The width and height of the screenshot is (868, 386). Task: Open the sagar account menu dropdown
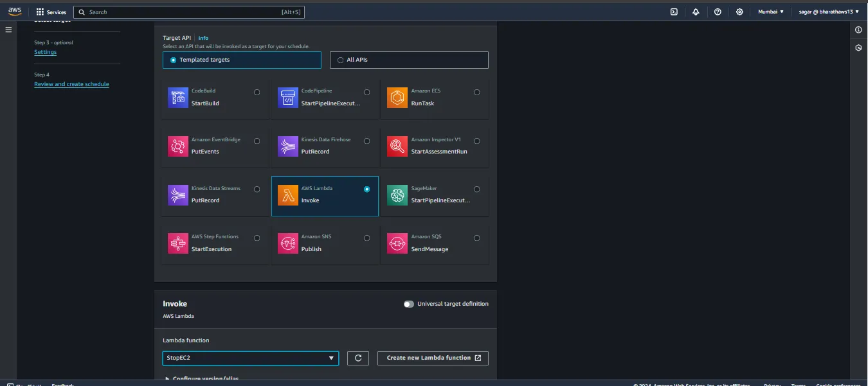coord(829,12)
